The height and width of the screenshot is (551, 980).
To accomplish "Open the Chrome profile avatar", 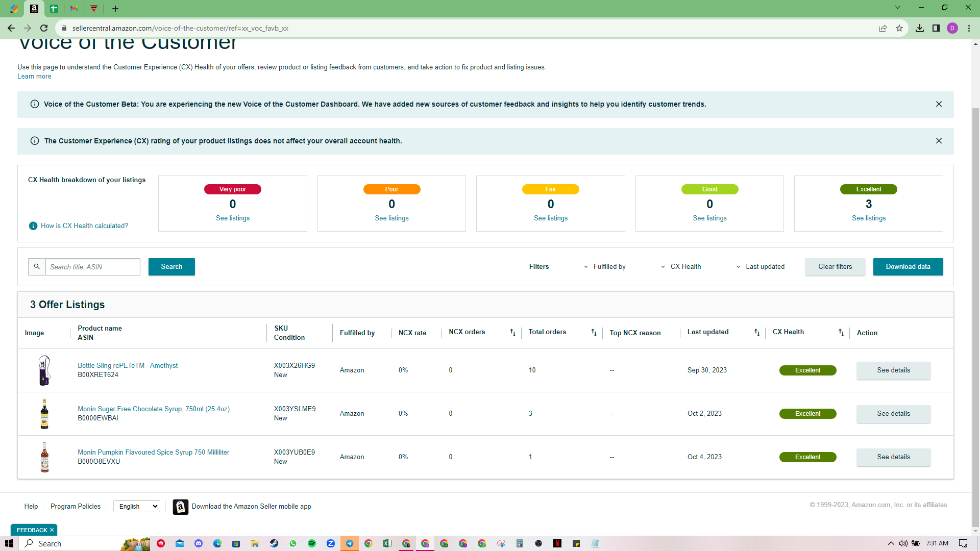I will [952, 28].
